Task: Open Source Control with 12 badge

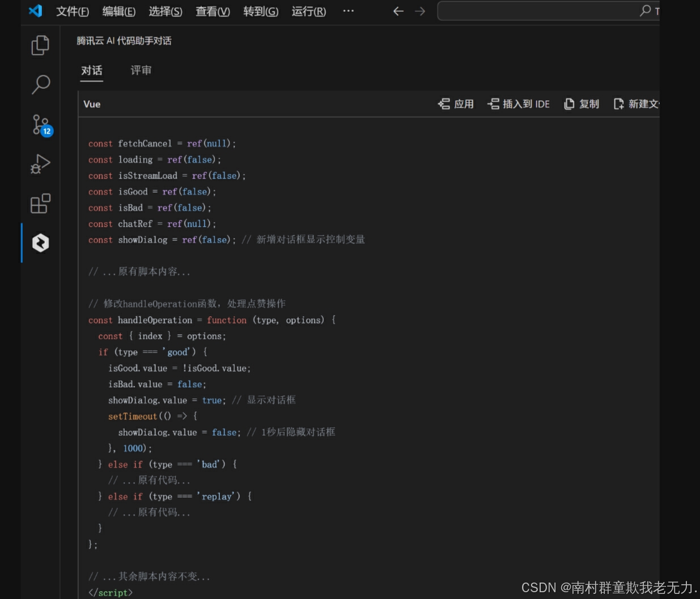Action: coord(41,125)
